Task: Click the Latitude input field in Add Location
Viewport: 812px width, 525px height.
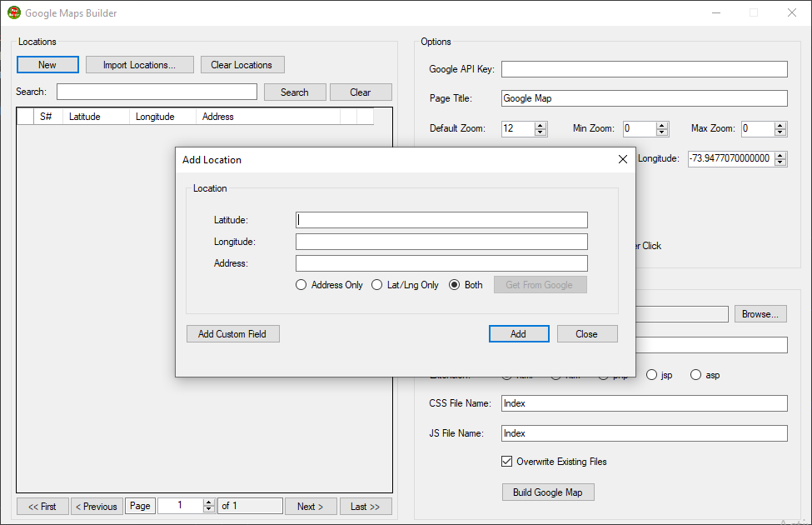Action: coord(441,219)
